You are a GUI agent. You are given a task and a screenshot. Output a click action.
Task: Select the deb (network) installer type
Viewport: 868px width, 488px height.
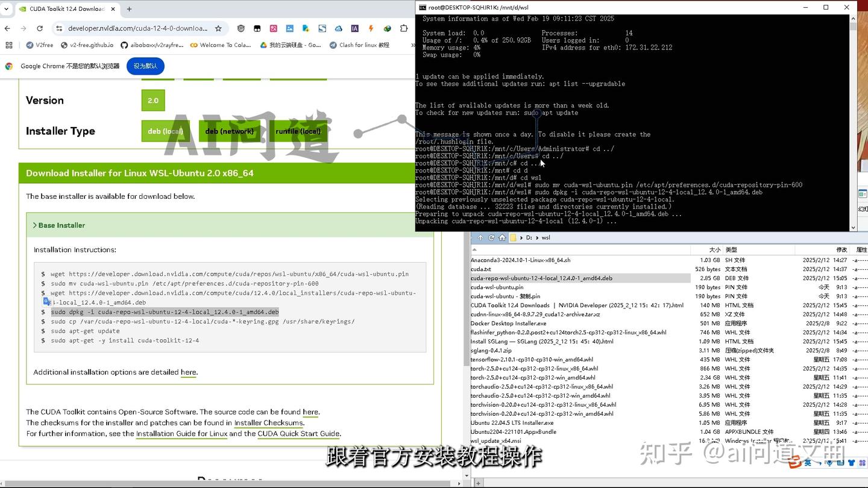pyautogui.click(x=229, y=131)
